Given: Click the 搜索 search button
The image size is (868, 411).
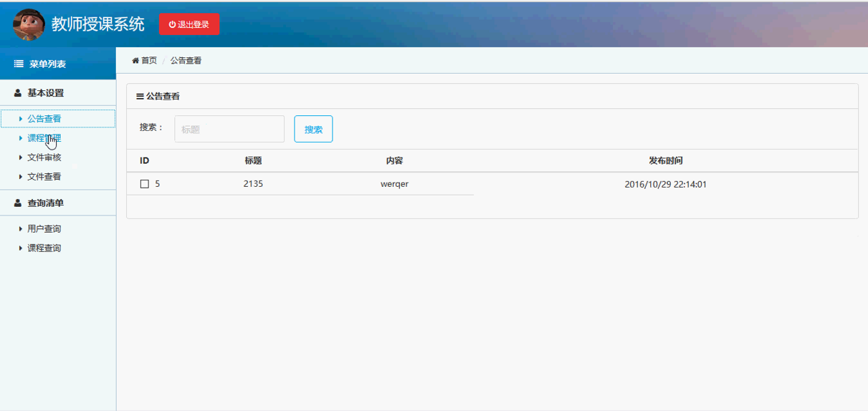Looking at the screenshot, I should pyautogui.click(x=313, y=129).
